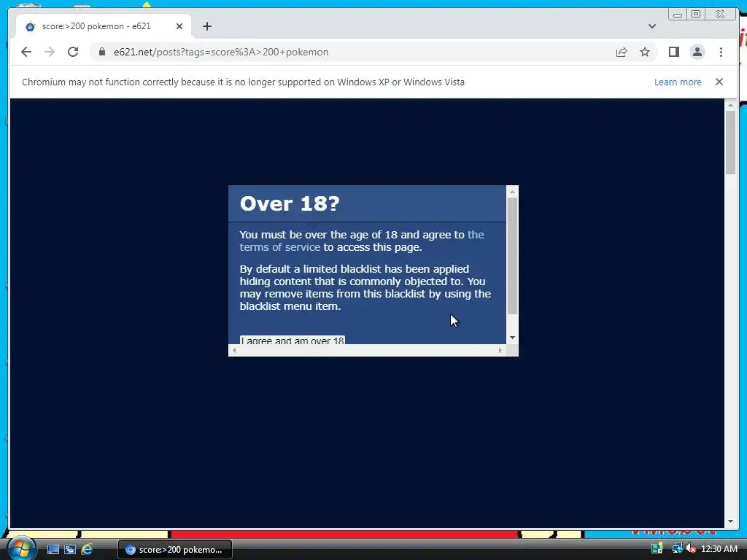Click the page's scroll down arrow
747x560 pixels.
(x=730, y=521)
